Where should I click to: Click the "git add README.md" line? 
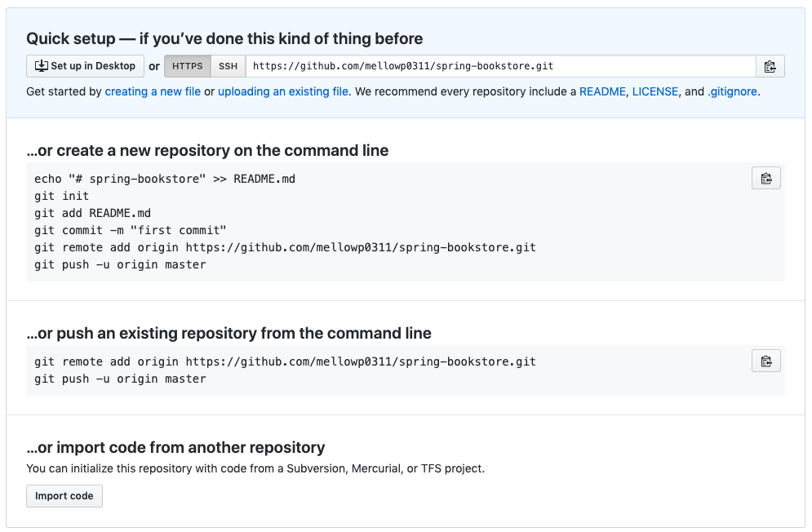[92, 213]
